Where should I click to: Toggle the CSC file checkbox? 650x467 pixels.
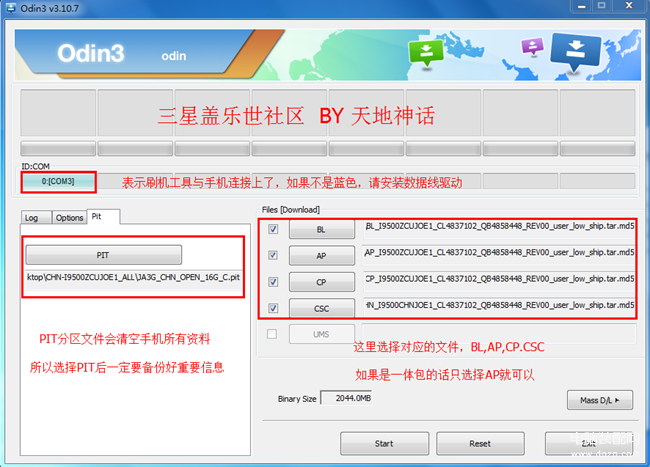click(x=273, y=308)
